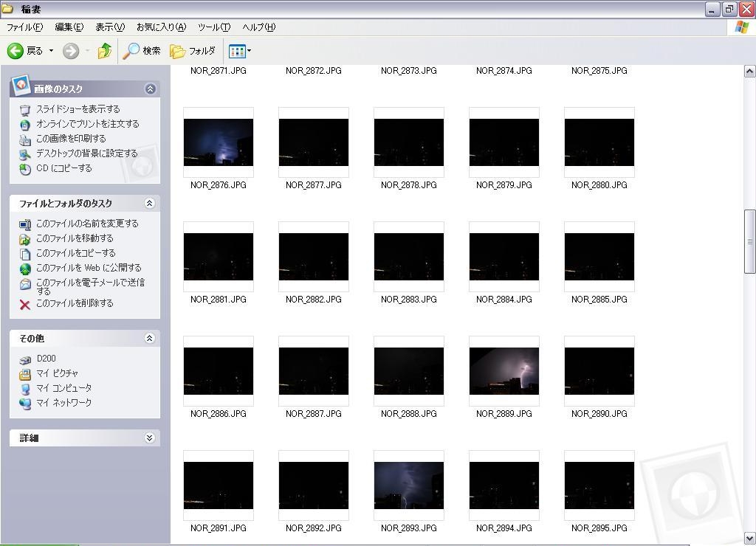Click the CD copy icon
Viewport: 756px width, 546px height.
click(x=25, y=169)
